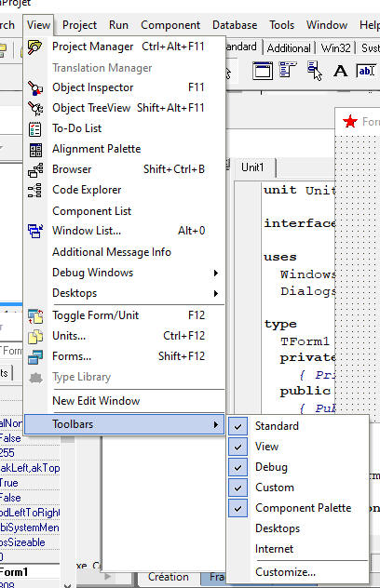This screenshot has width=380, height=588.
Task: Open the Toolbars submenu arrow
Action: point(215,424)
